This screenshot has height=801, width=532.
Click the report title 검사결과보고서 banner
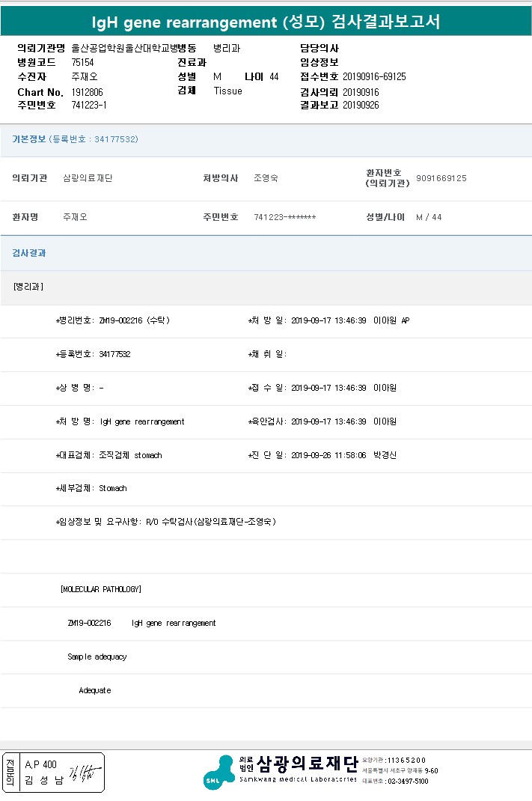point(266,22)
